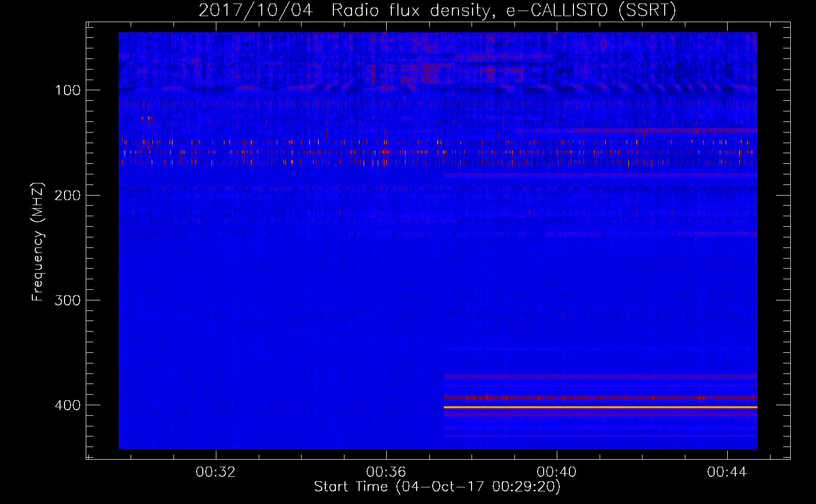Click the 200 frequency tick label
The width and height of the screenshot is (816, 504).
tap(68, 196)
